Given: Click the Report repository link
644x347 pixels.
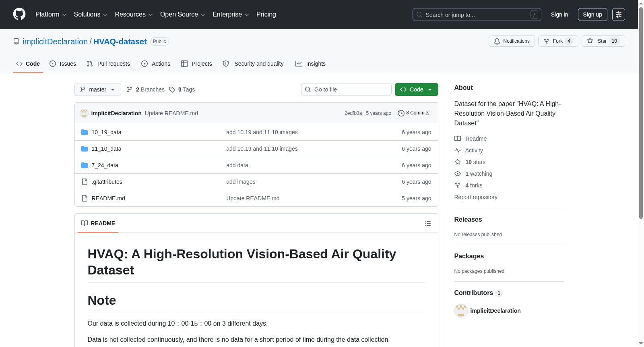Looking at the screenshot, I should (x=476, y=197).
